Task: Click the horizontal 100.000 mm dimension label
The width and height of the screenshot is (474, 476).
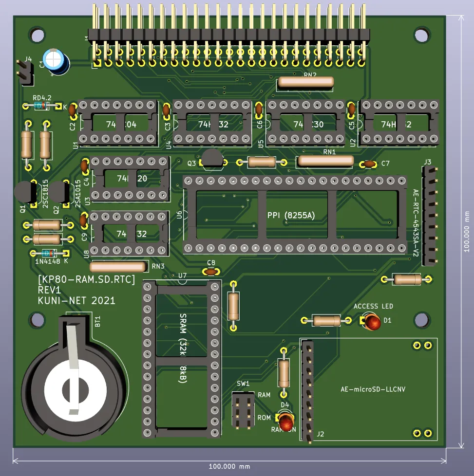Action: (x=229, y=466)
